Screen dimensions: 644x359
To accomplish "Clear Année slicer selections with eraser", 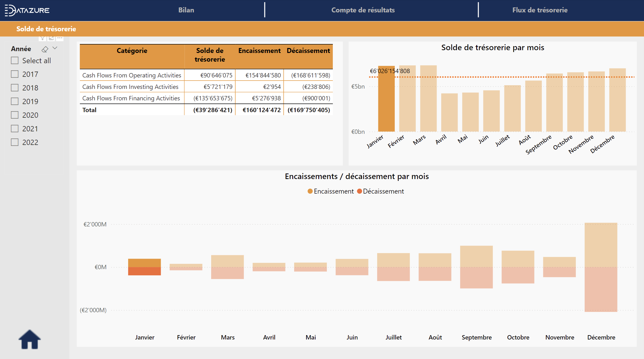I will [x=45, y=49].
